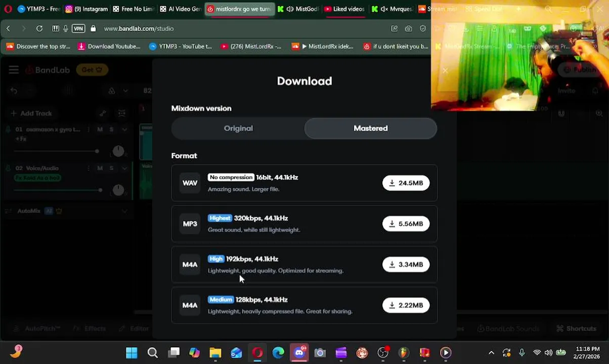This screenshot has height=364, width=609.
Task: Open the Opera main menu icon
Action: coord(8,9)
